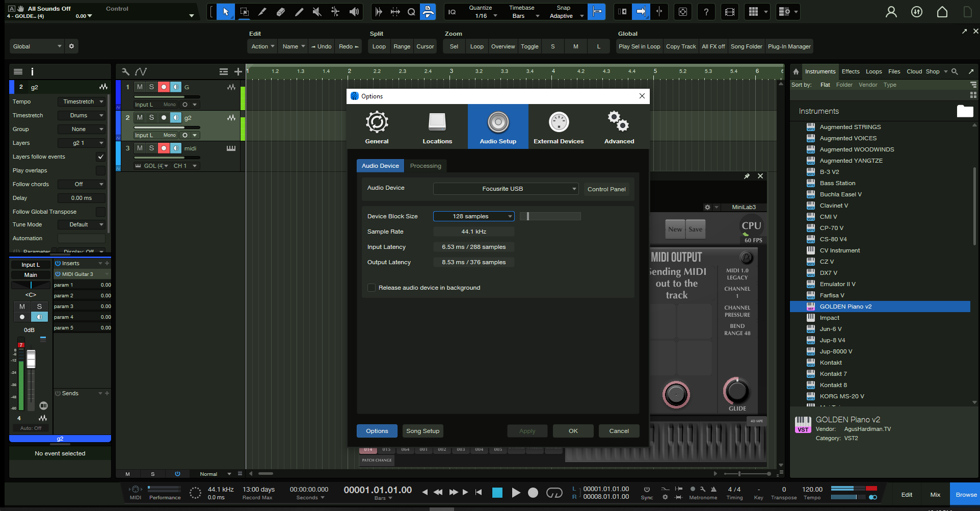Mute track 1 named G
The height and width of the screenshot is (511, 980).
pos(140,87)
